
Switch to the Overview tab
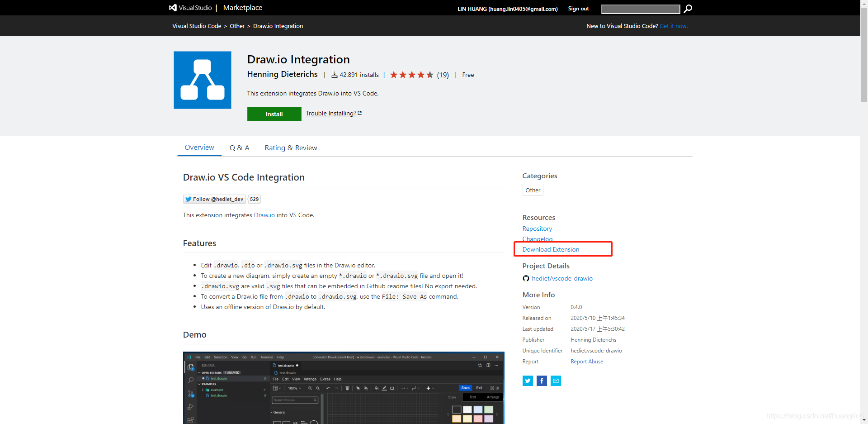[x=199, y=148]
